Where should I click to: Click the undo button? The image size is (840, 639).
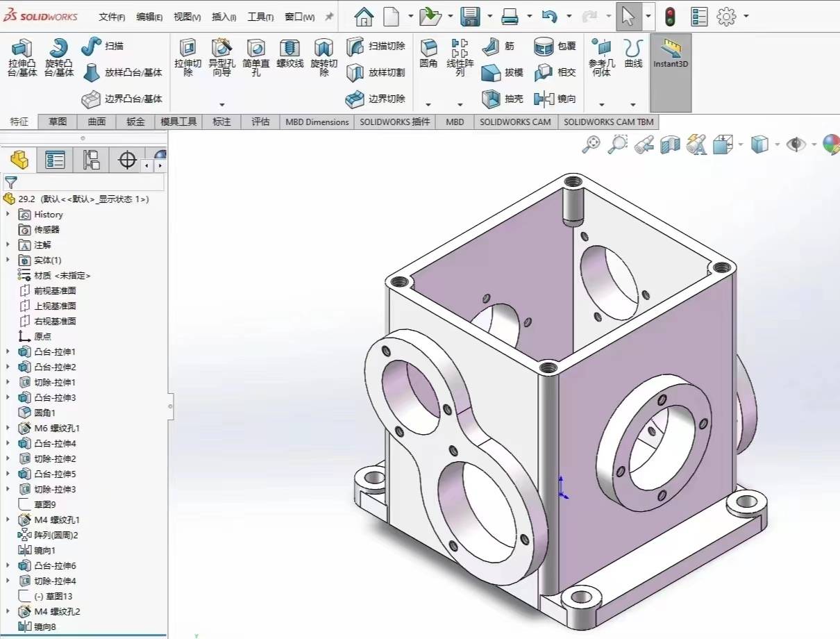point(551,15)
